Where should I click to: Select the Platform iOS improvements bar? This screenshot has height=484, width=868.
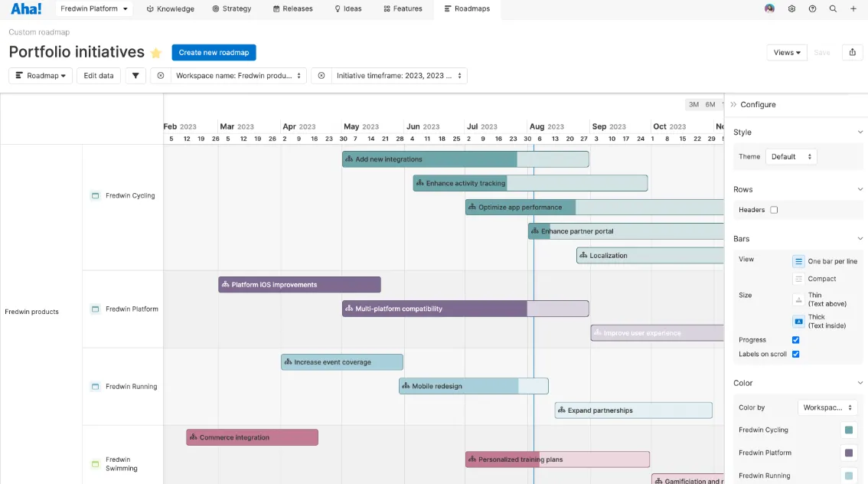pyautogui.click(x=299, y=285)
